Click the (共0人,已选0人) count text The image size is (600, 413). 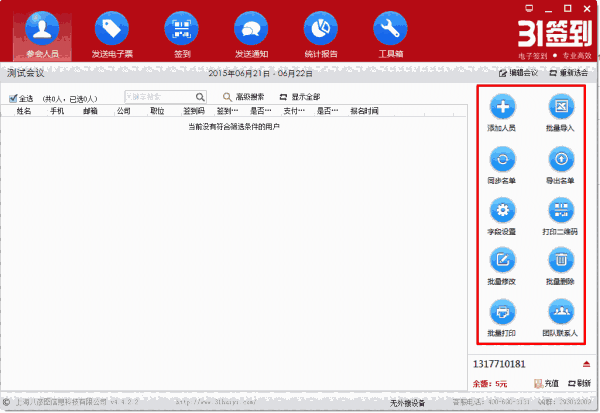70,99
